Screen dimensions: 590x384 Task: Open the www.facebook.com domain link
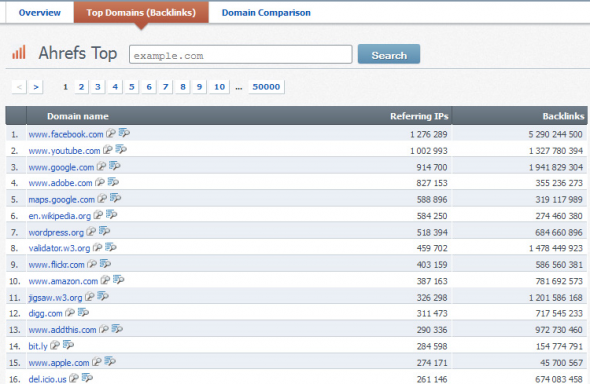66,134
